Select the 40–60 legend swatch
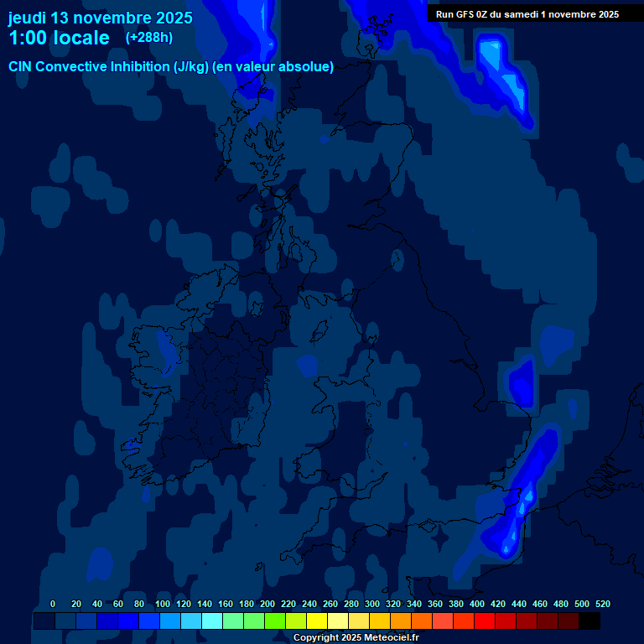 point(107,621)
